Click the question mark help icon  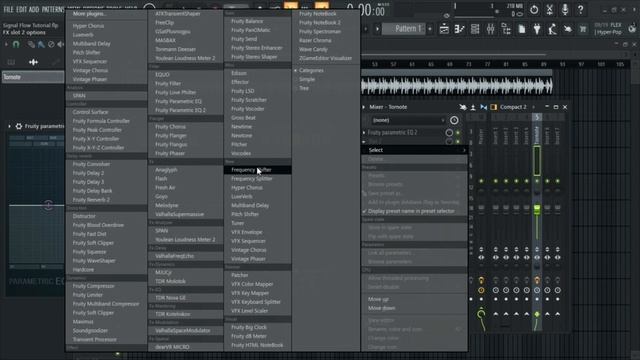(x=580, y=9)
